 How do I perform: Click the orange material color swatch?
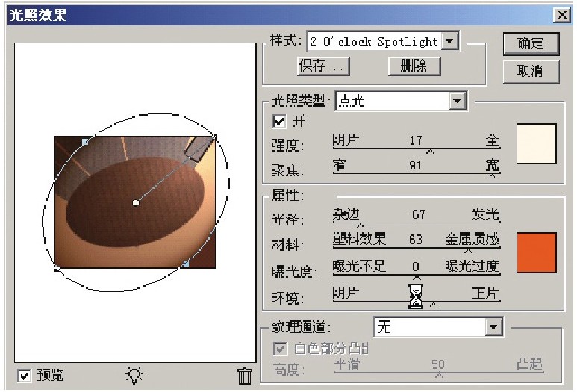coord(536,252)
